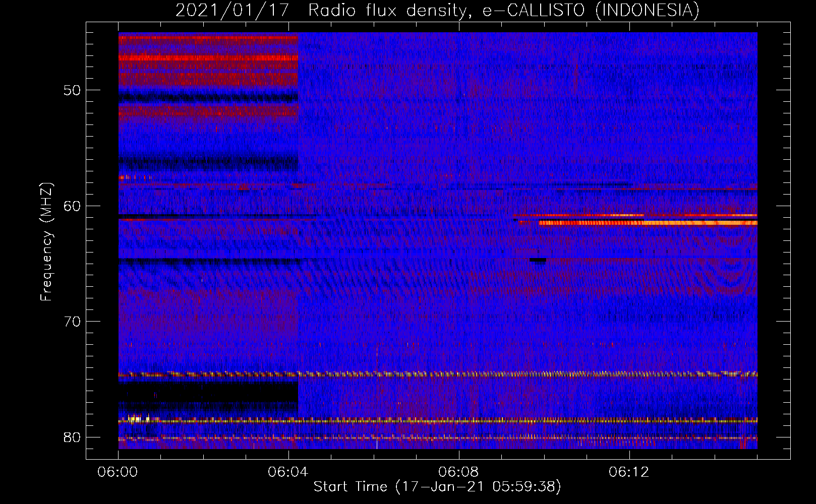The height and width of the screenshot is (504, 816).
Task: Click the red band at top left near 47 MHz
Action: pyautogui.click(x=208, y=57)
